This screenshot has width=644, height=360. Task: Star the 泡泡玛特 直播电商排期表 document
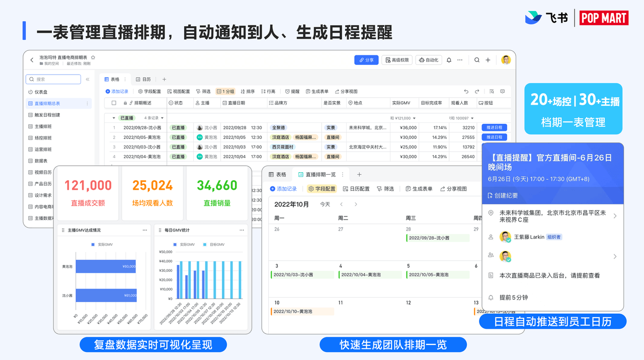click(x=93, y=58)
